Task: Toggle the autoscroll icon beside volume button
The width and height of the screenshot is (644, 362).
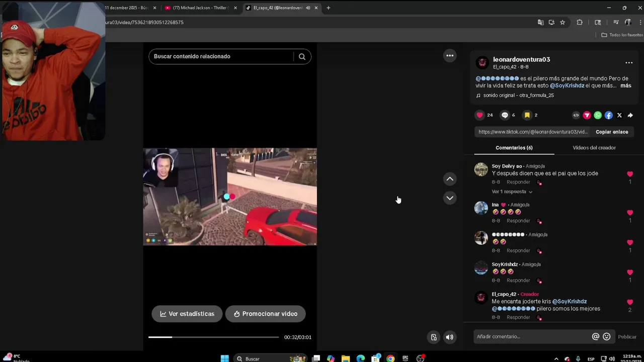Action: coord(434,337)
